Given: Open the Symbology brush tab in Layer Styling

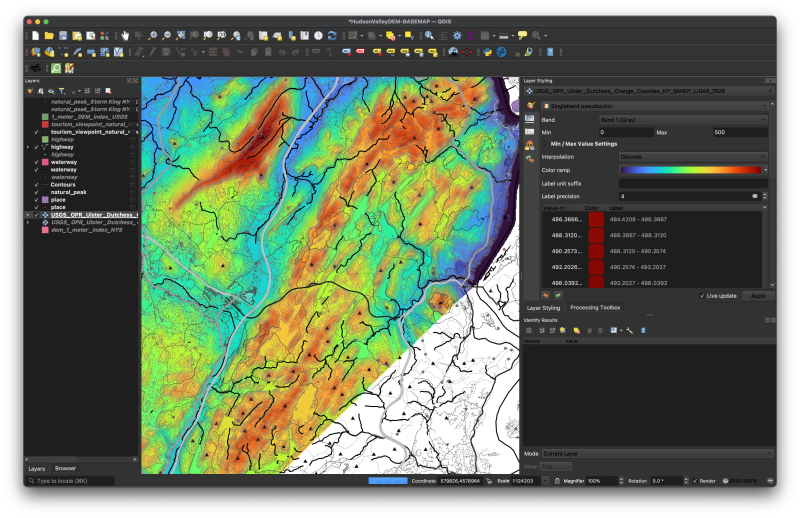Looking at the screenshot, I should click(530, 106).
